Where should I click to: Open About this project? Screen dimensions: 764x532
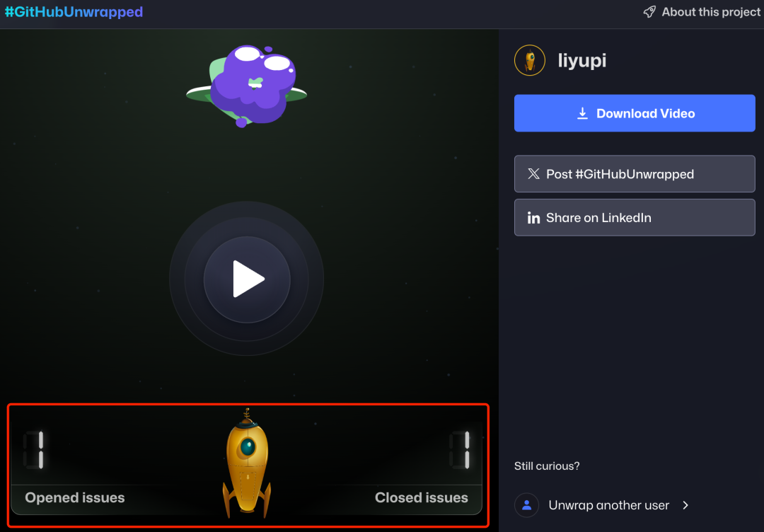point(702,12)
